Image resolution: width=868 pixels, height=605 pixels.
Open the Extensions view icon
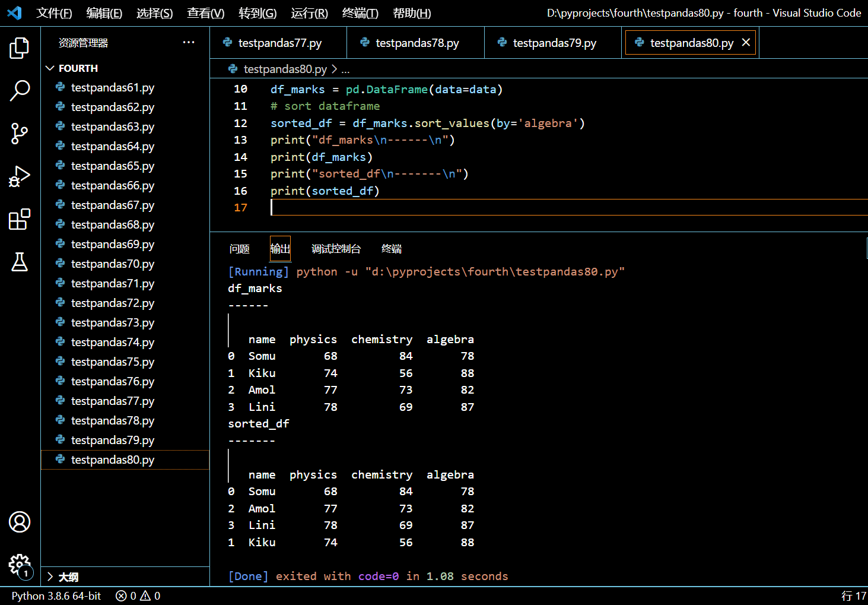(x=20, y=219)
